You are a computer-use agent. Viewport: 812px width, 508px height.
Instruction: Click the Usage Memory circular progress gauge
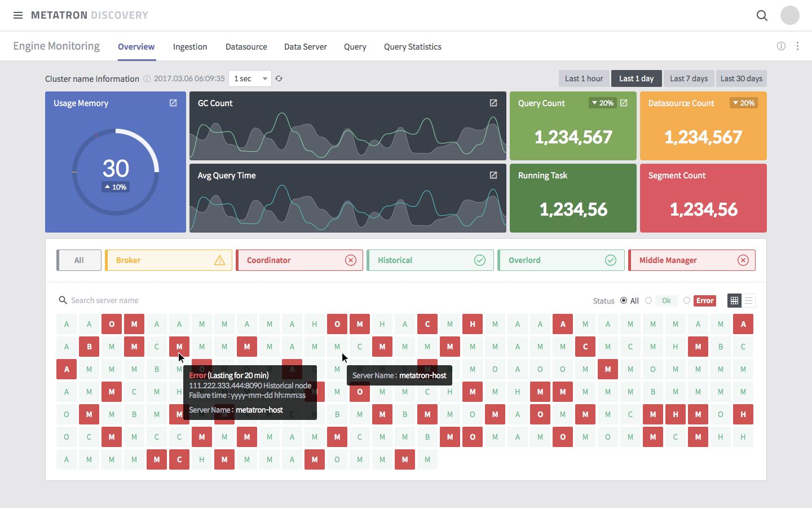tap(115, 170)
